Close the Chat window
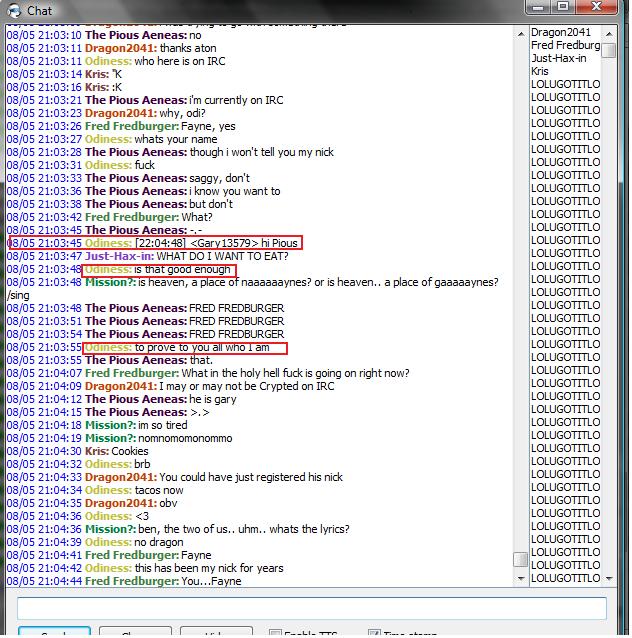The height and width of the screenshot is (638, 632). pyautogui.click(x=596, y=7)
